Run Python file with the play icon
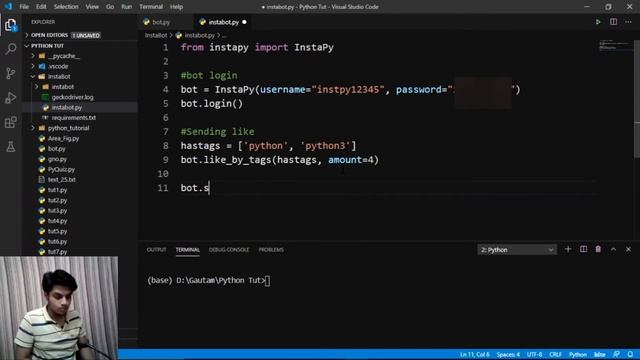The image size is (640, 360). [x=598, y=22]
